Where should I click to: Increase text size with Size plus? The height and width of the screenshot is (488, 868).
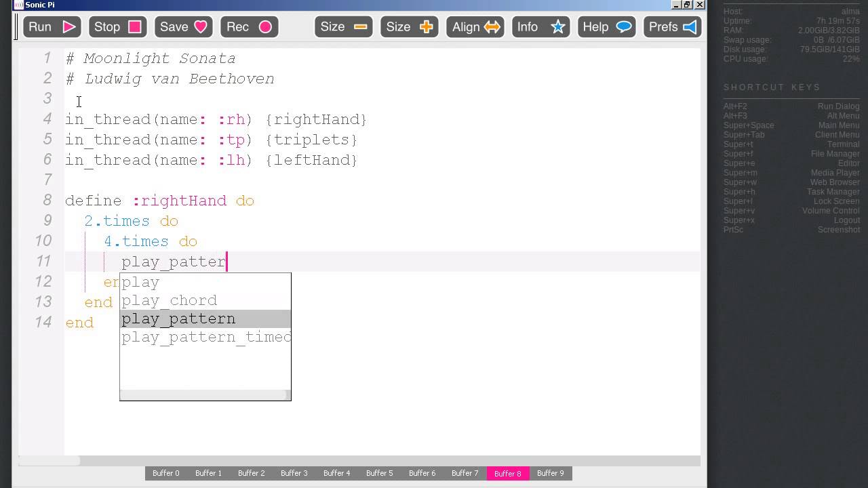pos(409,27)
